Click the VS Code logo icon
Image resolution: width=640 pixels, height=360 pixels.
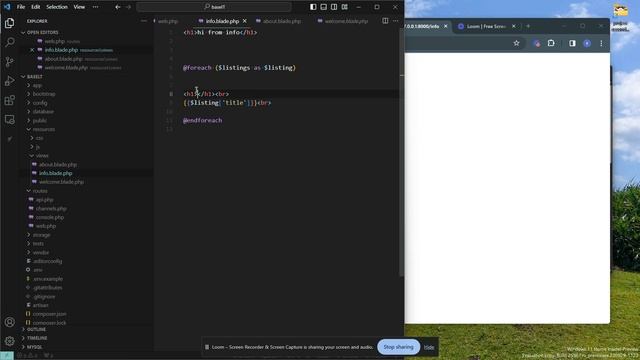click(x=7, y=7)
